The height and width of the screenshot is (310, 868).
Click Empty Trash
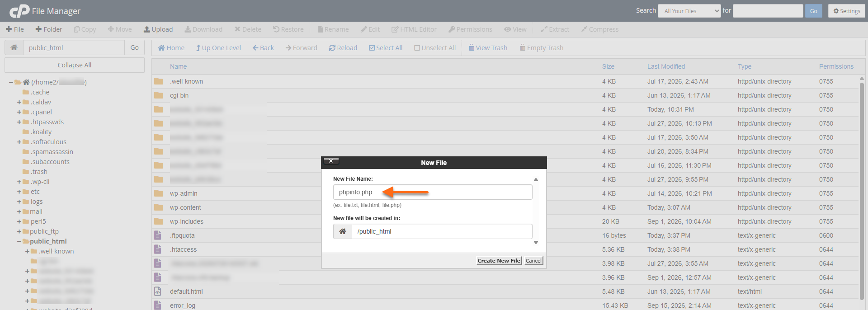(x=542, y=48)
